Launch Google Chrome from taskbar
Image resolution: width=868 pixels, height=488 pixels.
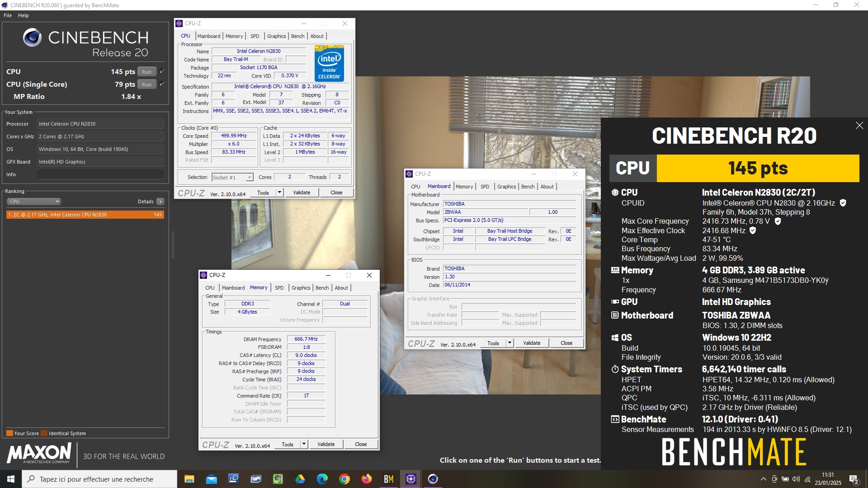click(344, 479)
